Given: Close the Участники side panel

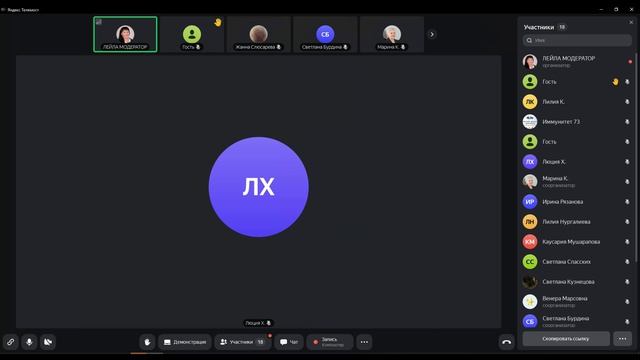Looking at the screenshot, I should [x=631, y=22].
